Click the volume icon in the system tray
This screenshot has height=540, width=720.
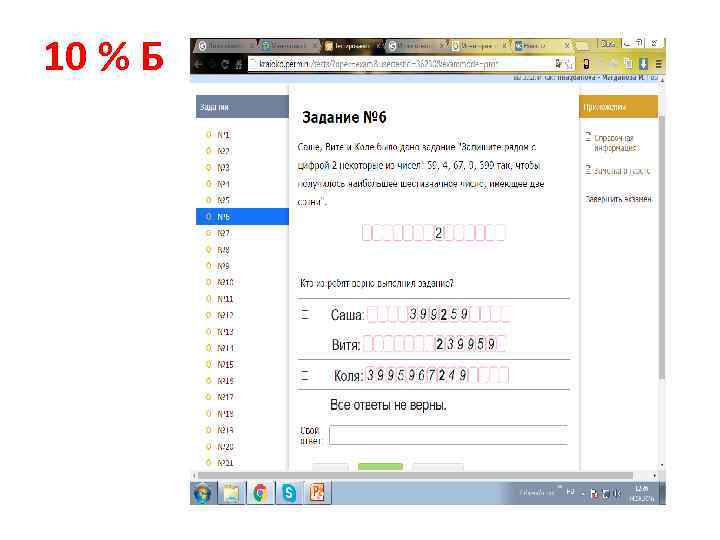[x=617, y=493]
